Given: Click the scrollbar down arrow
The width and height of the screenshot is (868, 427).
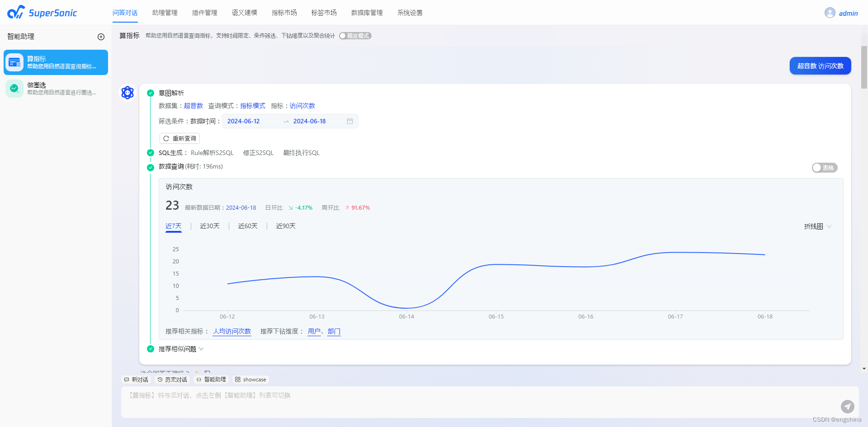Looking at the screenshot, I should [864, 369].
